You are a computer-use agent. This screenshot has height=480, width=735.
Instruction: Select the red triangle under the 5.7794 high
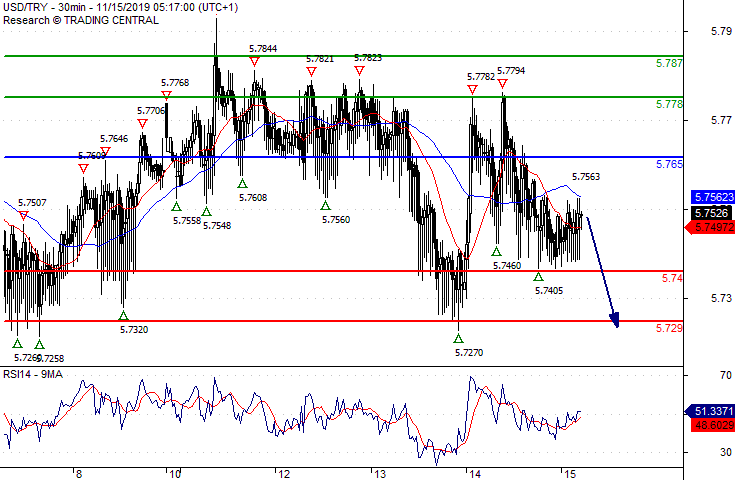(502, 84)
